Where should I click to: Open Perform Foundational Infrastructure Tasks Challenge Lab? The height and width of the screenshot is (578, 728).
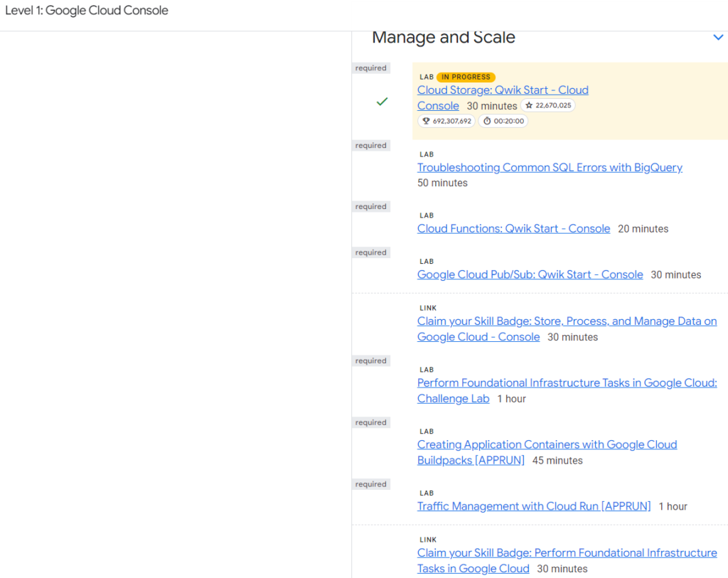(567, 391)
